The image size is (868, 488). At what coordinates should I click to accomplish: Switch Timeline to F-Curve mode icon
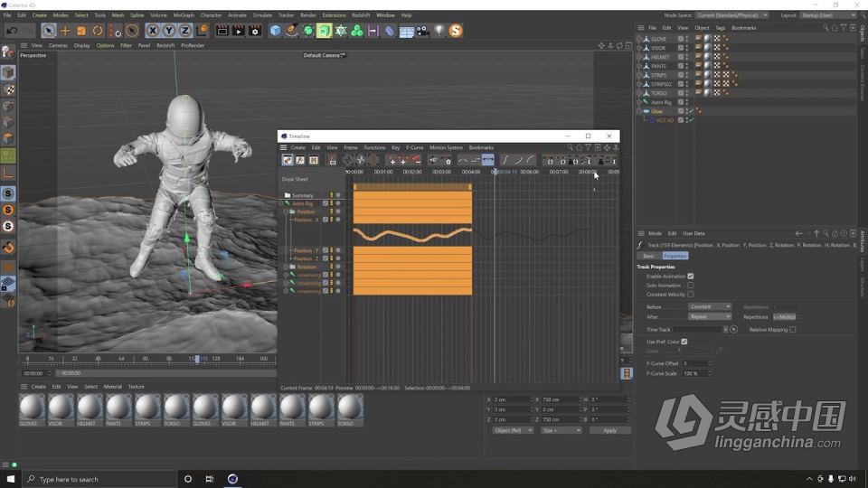(x=300, y=160)
